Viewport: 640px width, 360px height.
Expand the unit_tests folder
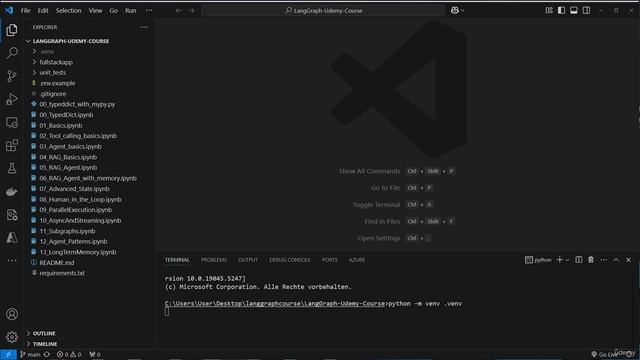click(89, 73)
